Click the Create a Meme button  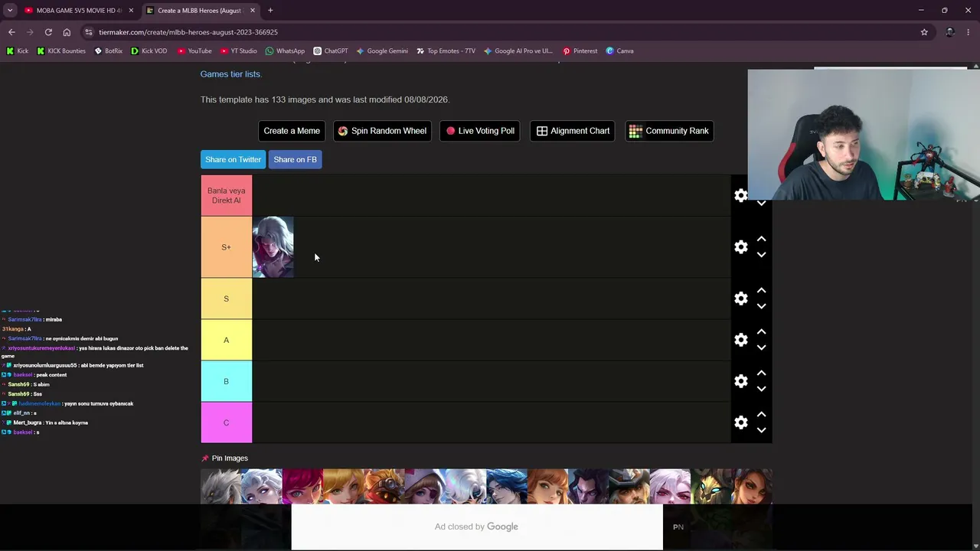coord(292,131)
